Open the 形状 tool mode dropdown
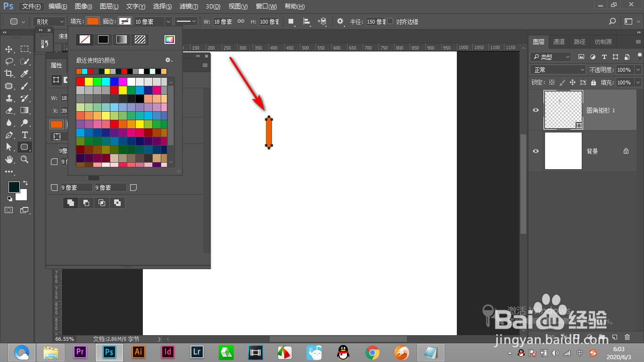Image resolution: width=644 pixels, height=362 pixels. [49, 22]
